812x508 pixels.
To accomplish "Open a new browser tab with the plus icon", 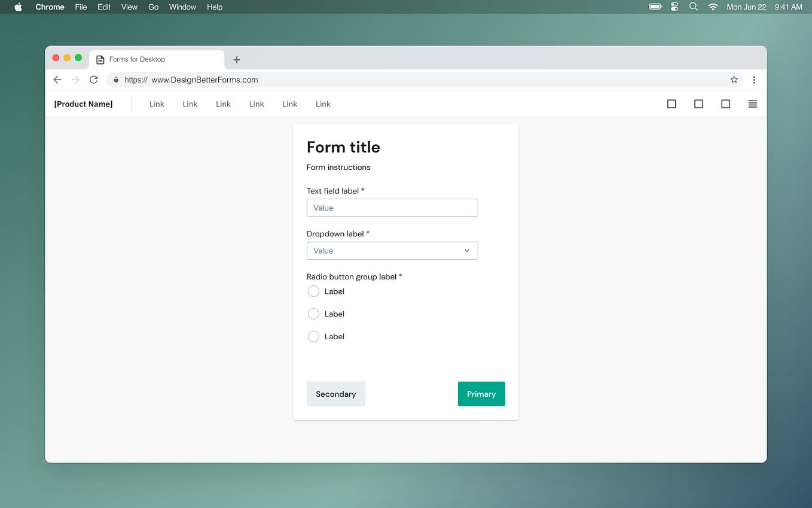I will pos(237,60).
